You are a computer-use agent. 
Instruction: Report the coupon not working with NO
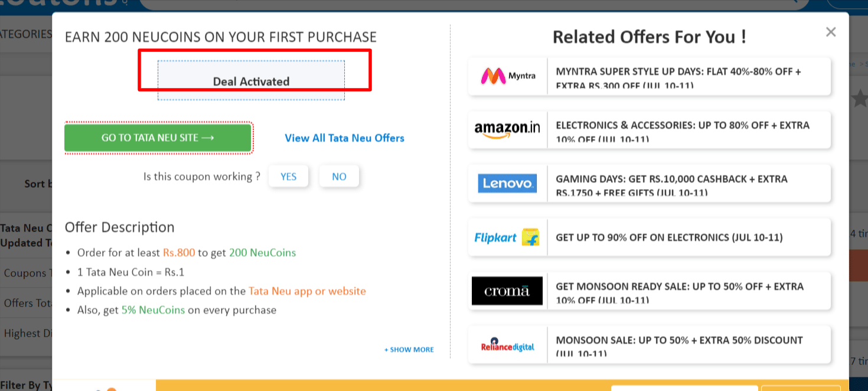pos(339,176)
